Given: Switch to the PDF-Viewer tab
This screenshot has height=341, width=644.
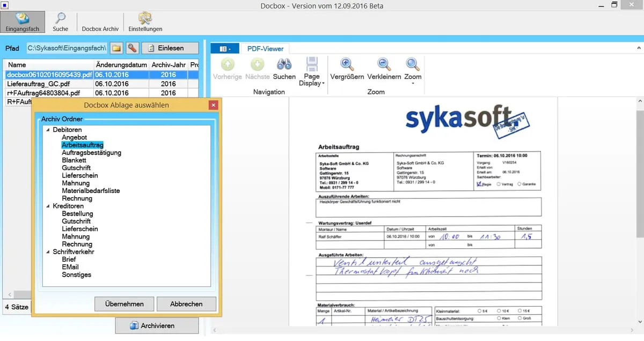Looking at the screenshot, I should click(x=265, y=49).
